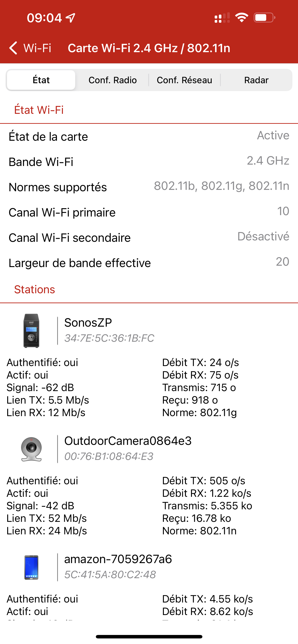Tap the Wi-Fi signal status icon
The width and height of the screenshot is (298, 644).
point(241,18)
